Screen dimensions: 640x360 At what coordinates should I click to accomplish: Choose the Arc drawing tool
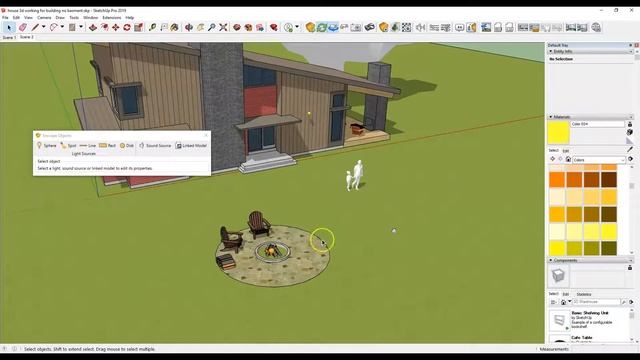pyautogui.click(x=53, y=27)
